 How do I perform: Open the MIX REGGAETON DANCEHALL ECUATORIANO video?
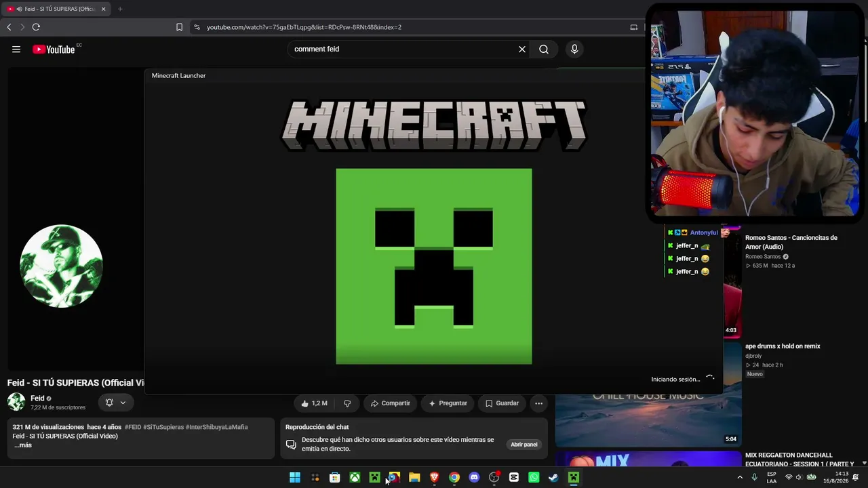tap(800, 460)
